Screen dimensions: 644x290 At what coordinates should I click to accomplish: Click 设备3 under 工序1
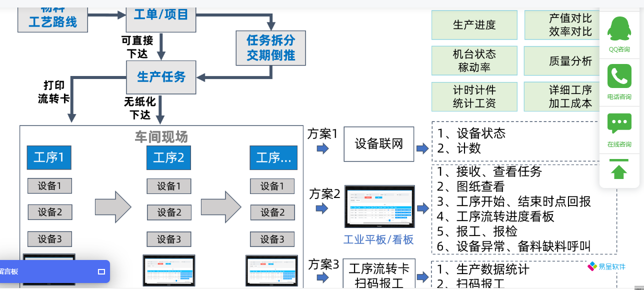click(49, 239)
